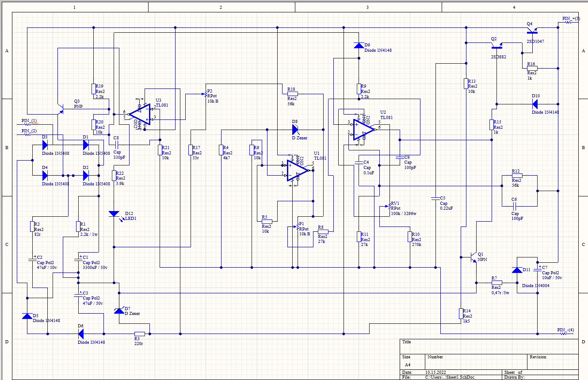Image resolution: width=588 pixels, height=380 pixels.
Task: Select the PIN_-(4) port label
Action: pos(565,330)
